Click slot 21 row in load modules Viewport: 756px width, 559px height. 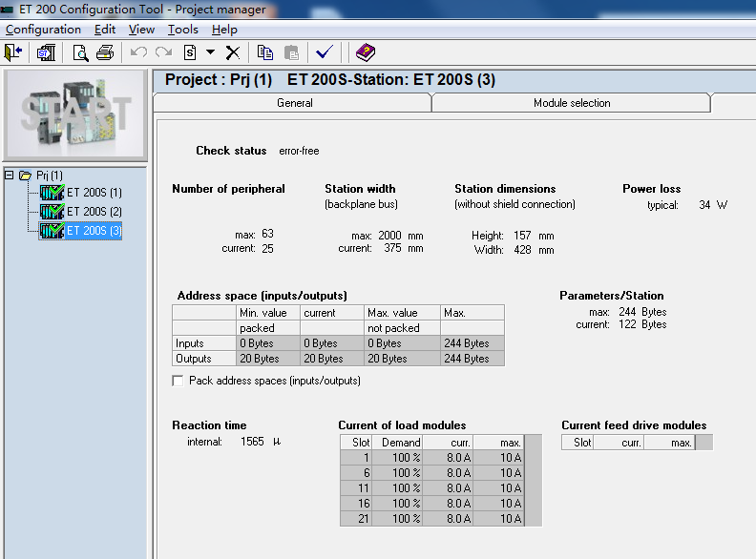click(x=432, y=519)
